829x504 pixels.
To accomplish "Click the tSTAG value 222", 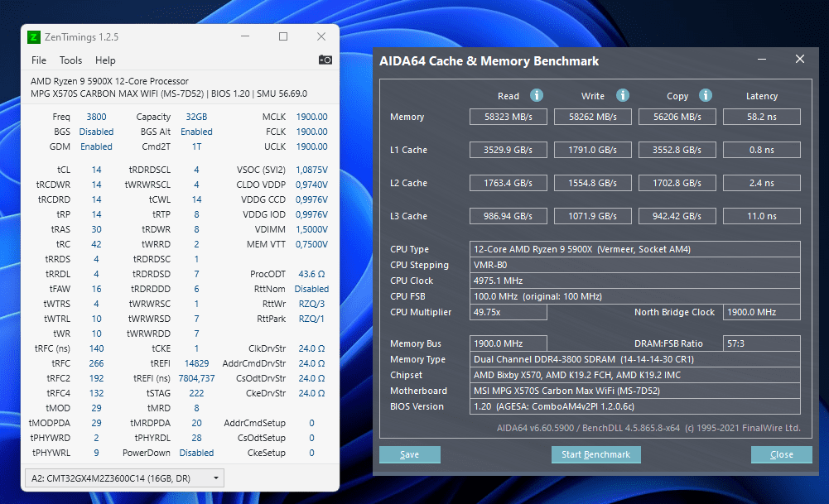I will (x=196, y=393).
